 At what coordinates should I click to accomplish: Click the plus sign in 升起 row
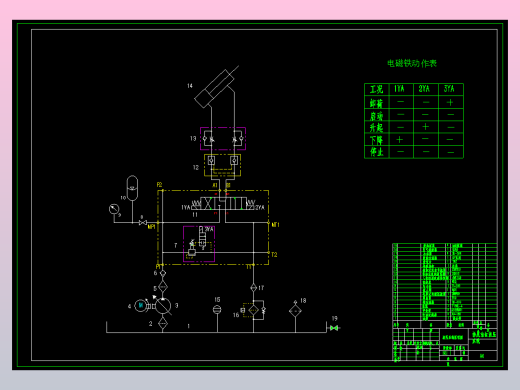[425, 127]
